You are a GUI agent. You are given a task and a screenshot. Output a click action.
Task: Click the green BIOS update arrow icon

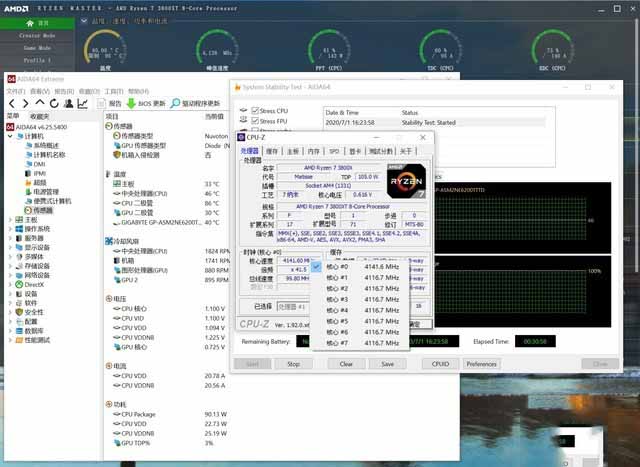[131, 103]
